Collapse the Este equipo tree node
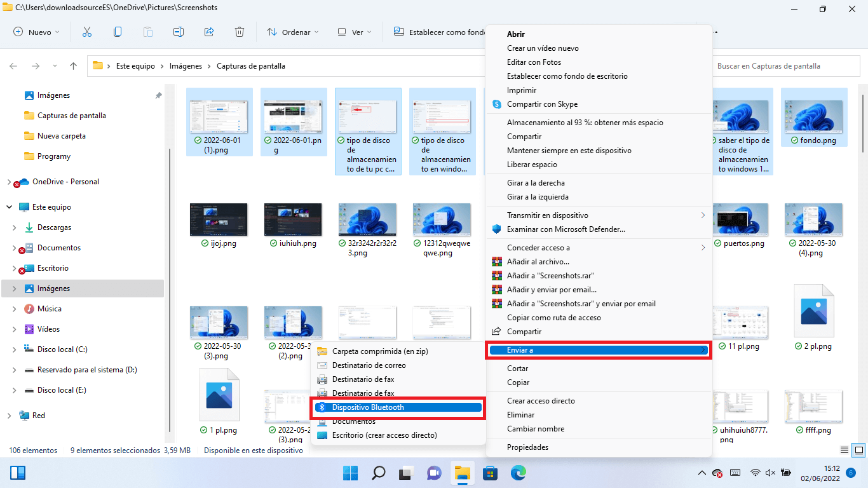The width and height of the screenshot is (868, 488). click(10, 207)
